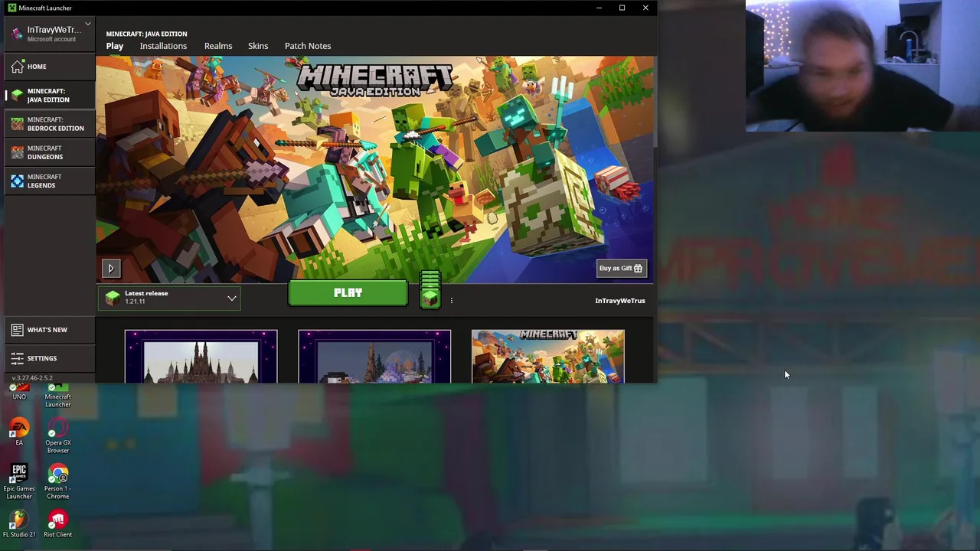Click the InTravyWeTrus account avatar

(x=18, y=34)
